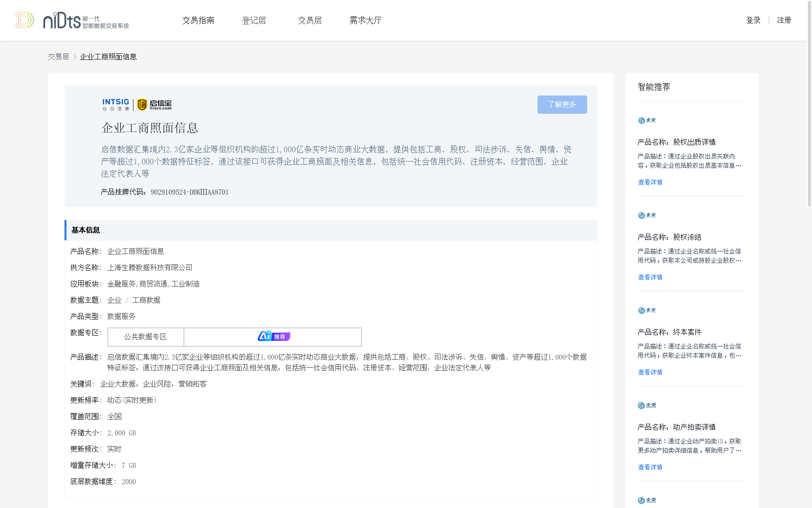Open the 需求大厅 menu

(x=365, y=20)
